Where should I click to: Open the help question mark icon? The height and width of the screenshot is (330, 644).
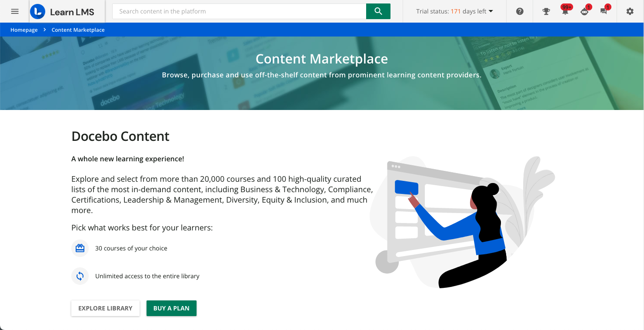pos(520,11)
